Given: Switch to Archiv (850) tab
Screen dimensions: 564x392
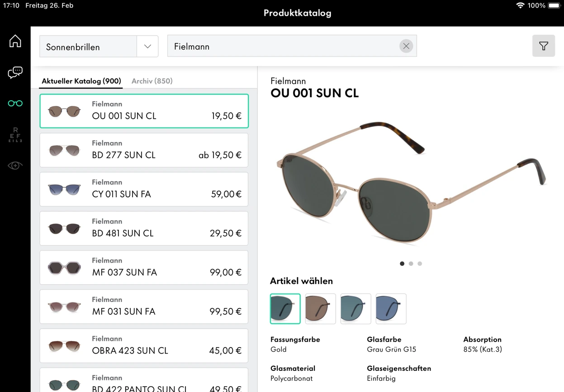Looking at the screenshot, I should 152,81.
